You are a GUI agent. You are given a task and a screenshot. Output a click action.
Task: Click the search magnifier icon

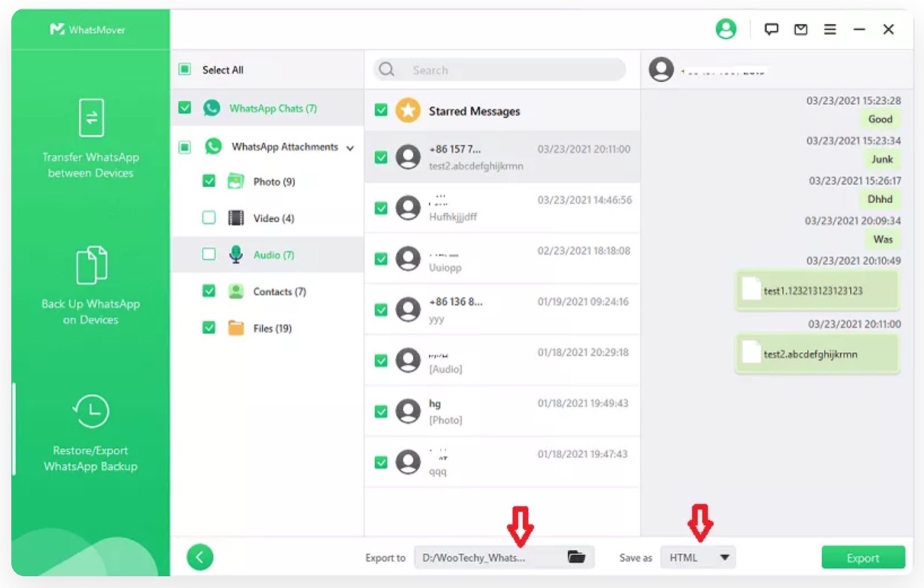coord(387,70)
